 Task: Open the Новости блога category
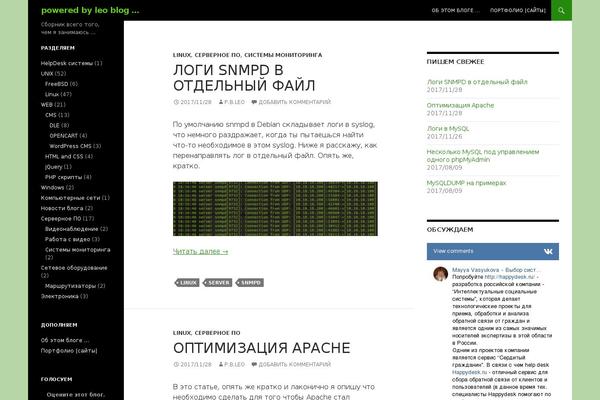pyautogui.click(x=62, y=208)
